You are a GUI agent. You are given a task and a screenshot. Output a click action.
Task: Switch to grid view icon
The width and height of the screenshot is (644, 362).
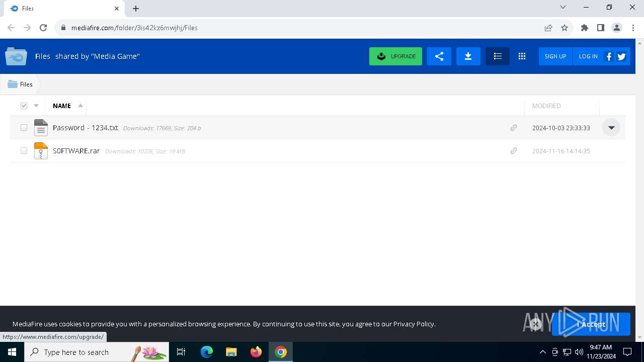coord(522,56)
